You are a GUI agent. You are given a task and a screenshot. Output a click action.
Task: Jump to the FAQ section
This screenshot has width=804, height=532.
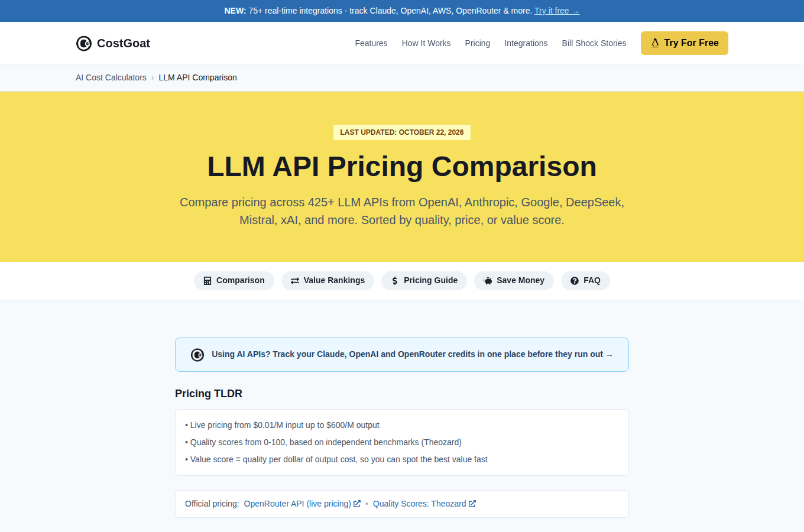(585, 281)
